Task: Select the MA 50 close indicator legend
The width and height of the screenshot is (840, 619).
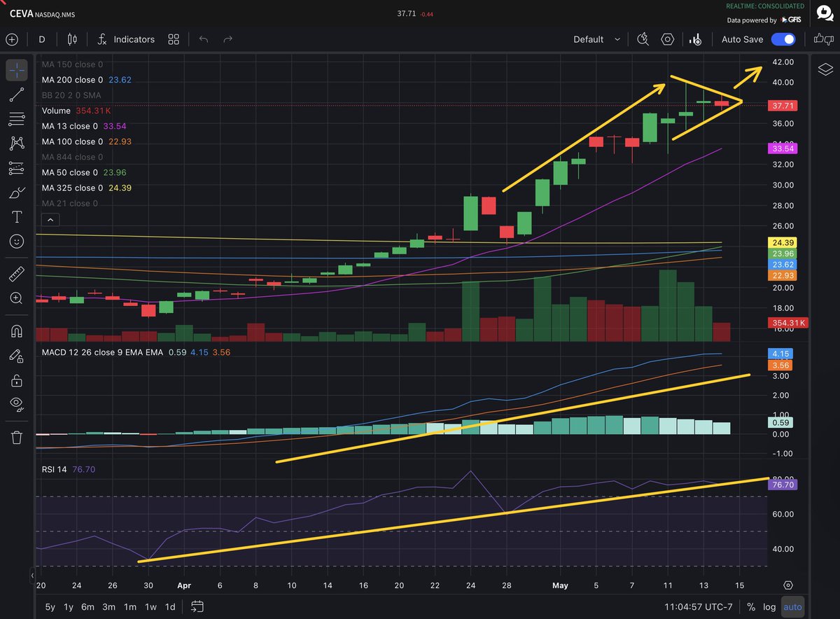Action: 84,172
